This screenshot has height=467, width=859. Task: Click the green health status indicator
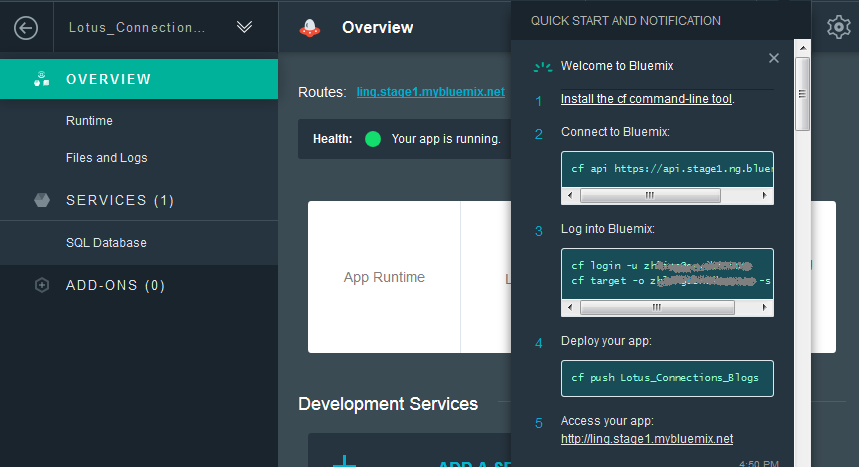tap(373, 139)
